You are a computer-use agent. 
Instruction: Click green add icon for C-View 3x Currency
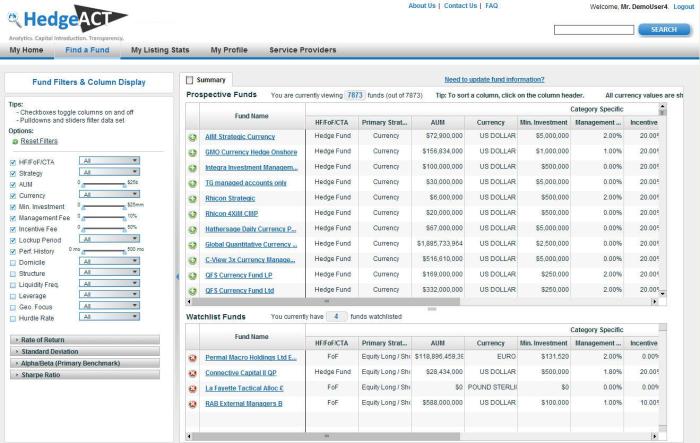coord(192,260)
